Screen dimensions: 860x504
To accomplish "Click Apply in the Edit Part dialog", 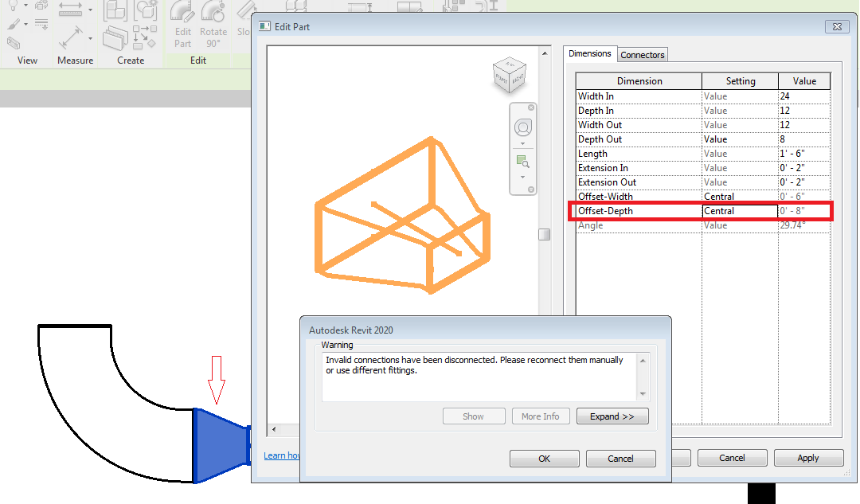I will 808,458.
